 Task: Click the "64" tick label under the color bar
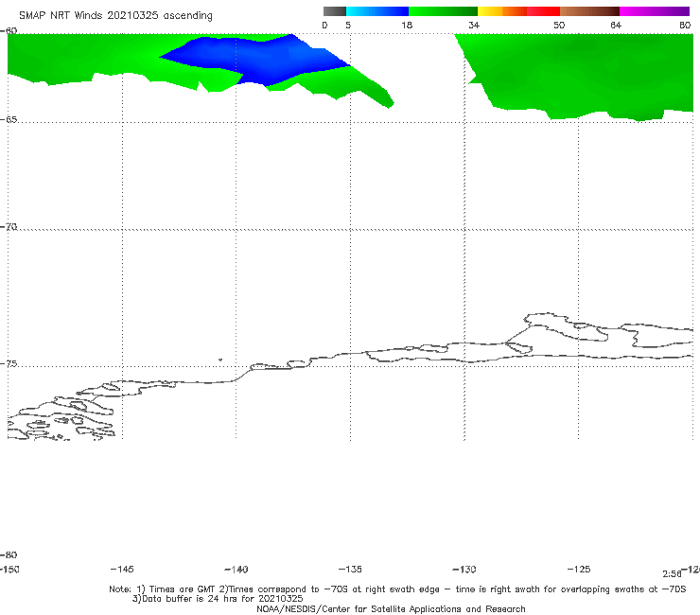[616, 25]
